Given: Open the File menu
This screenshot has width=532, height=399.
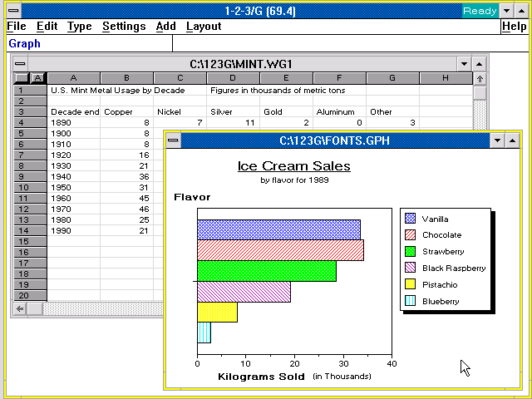Looking at the screenshot, I should click(x=17, y=26).
